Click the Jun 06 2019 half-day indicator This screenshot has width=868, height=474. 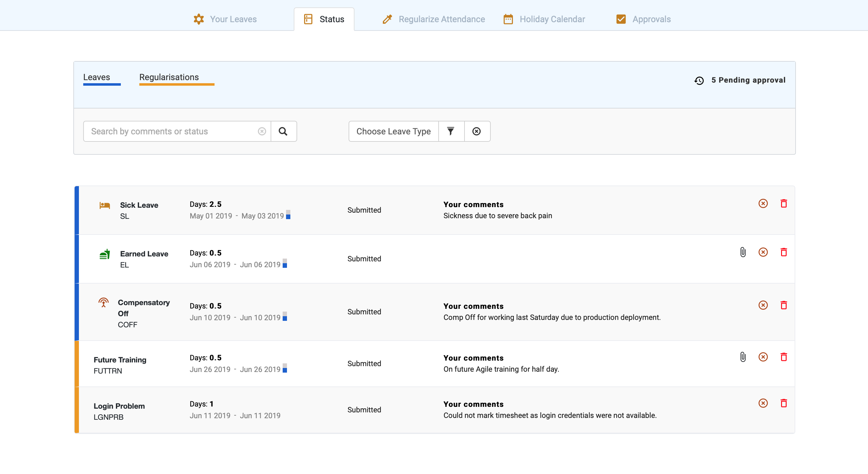(285, 264)
